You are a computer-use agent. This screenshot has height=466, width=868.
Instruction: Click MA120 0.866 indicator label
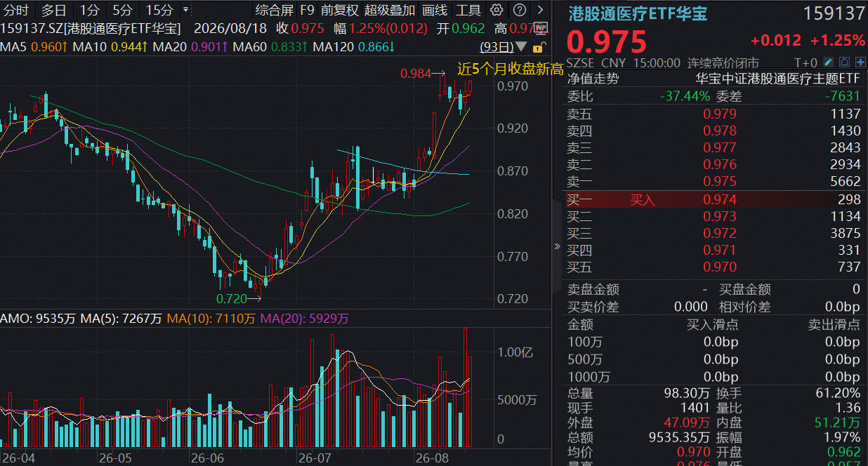click(x=353, y=47)
